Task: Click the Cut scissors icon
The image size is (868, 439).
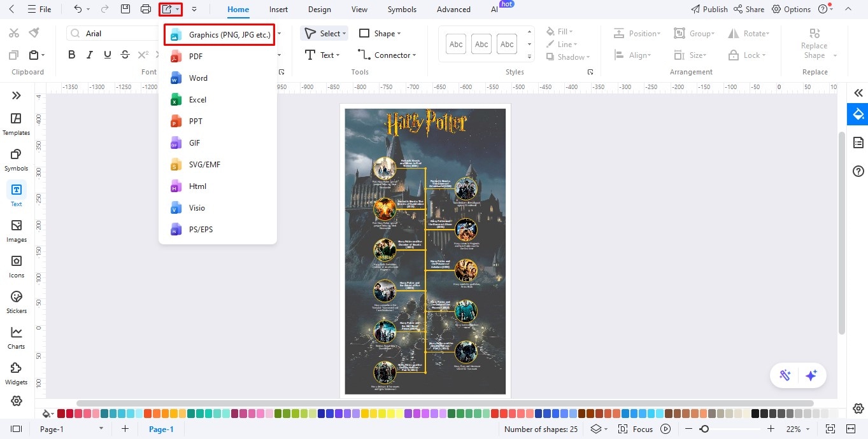Action: (14, 32)
